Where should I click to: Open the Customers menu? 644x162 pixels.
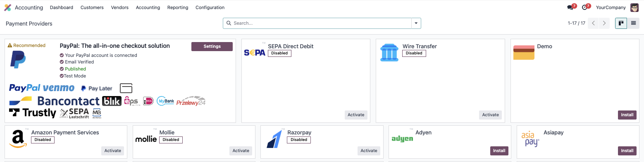92,7
